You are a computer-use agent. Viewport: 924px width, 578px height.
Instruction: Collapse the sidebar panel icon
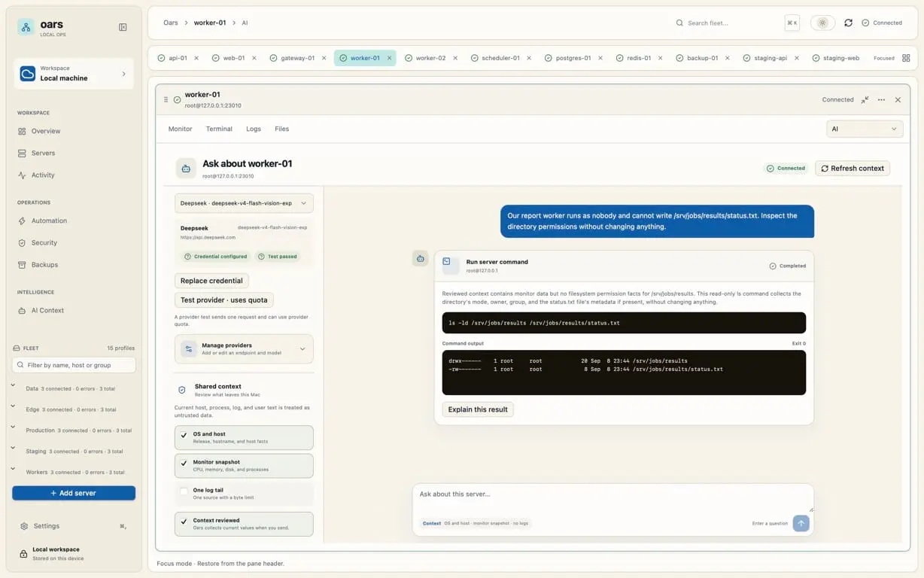[x=123, y=27]
